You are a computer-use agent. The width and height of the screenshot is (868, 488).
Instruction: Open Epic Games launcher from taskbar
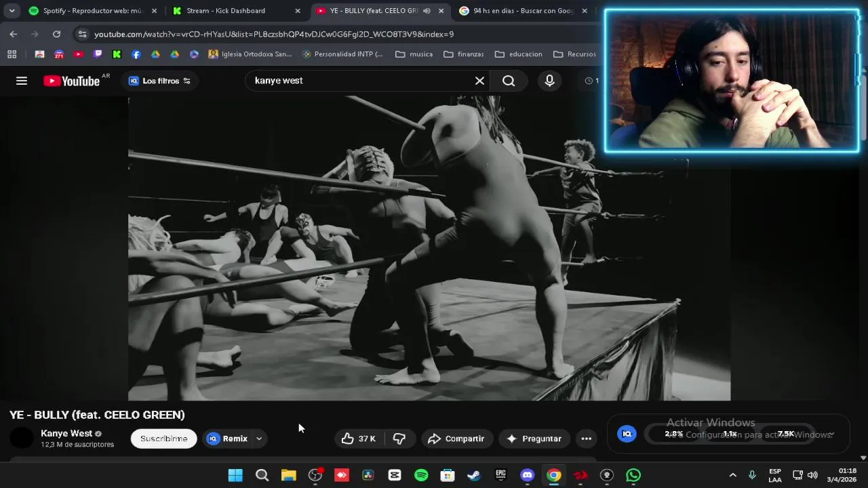point(500,475)
